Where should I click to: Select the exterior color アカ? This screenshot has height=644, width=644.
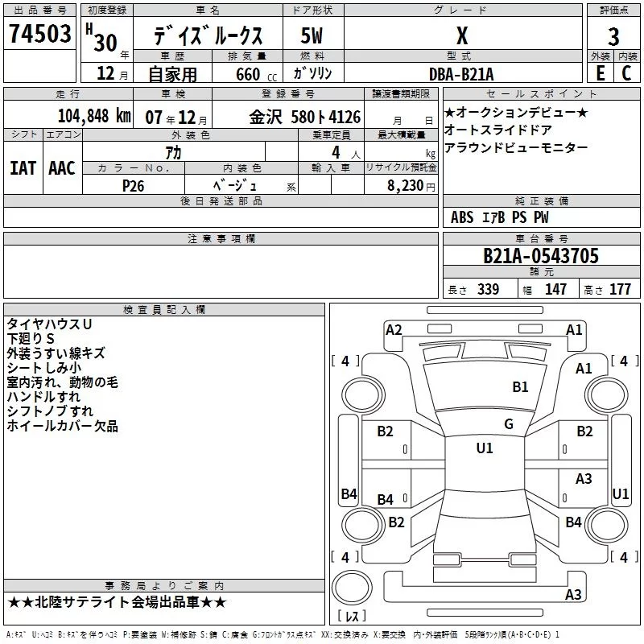click(x=173, y=152)
